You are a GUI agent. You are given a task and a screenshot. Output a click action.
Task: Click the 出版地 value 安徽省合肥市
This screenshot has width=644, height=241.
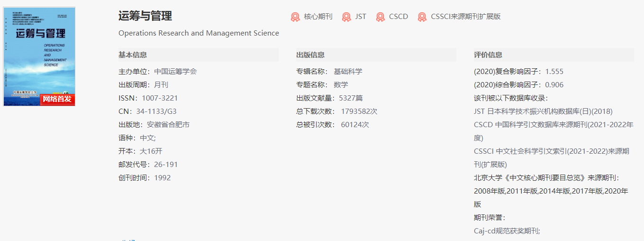coord(168,125)
